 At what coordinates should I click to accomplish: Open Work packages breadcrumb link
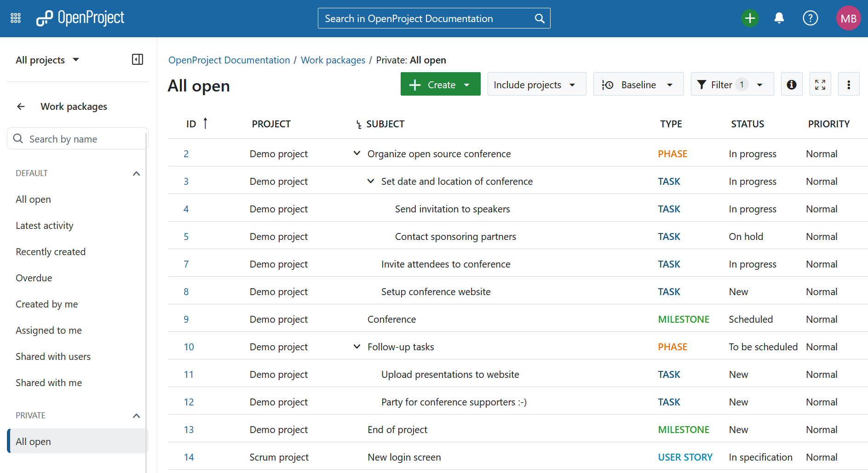[333, 60]
